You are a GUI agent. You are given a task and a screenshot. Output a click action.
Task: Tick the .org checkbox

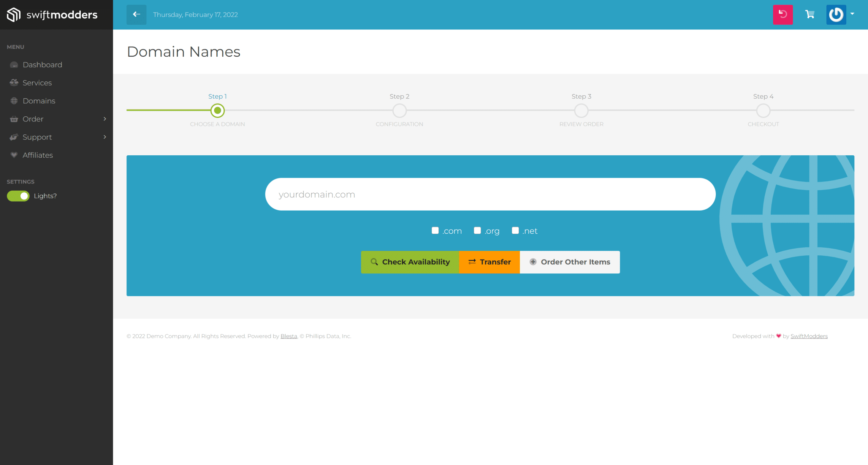[x=477, y=231]
